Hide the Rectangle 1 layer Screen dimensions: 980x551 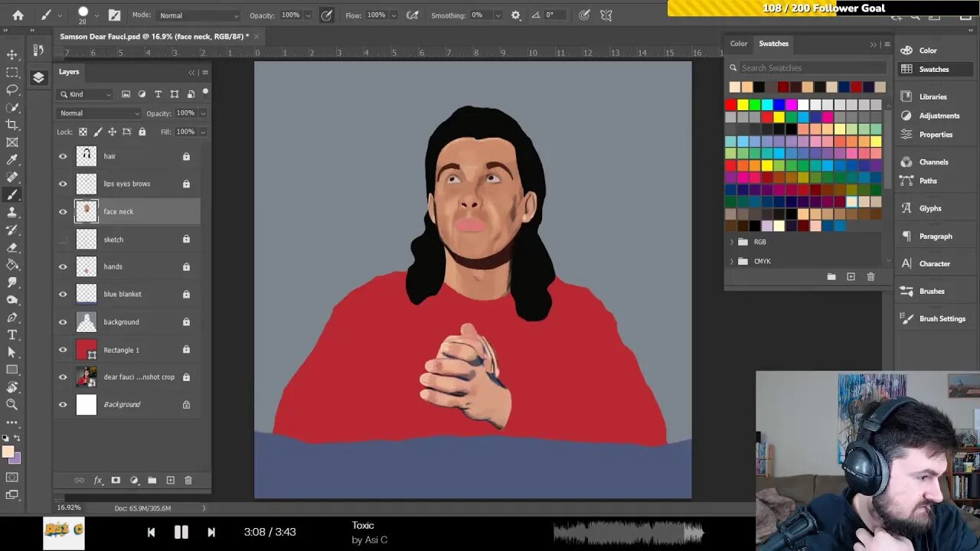tap(63, 350)
